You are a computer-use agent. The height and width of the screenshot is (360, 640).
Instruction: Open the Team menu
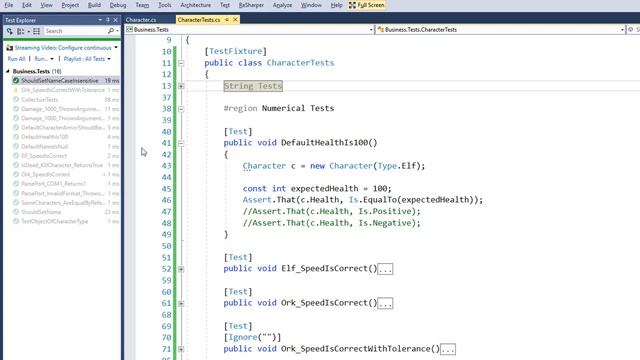[x=142, y=5]
